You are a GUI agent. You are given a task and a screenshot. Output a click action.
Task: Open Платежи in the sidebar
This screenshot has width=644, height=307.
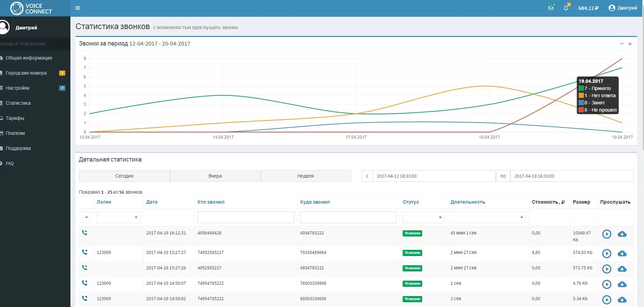pyautogui.click(x=15, y=133)
